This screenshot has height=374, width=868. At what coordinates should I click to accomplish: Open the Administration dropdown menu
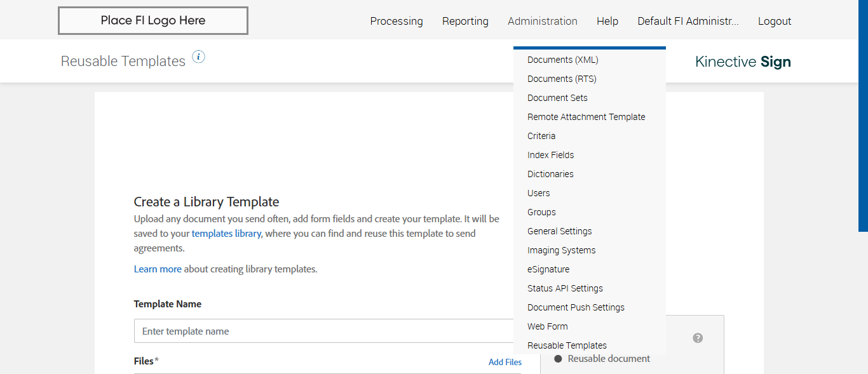542,21
